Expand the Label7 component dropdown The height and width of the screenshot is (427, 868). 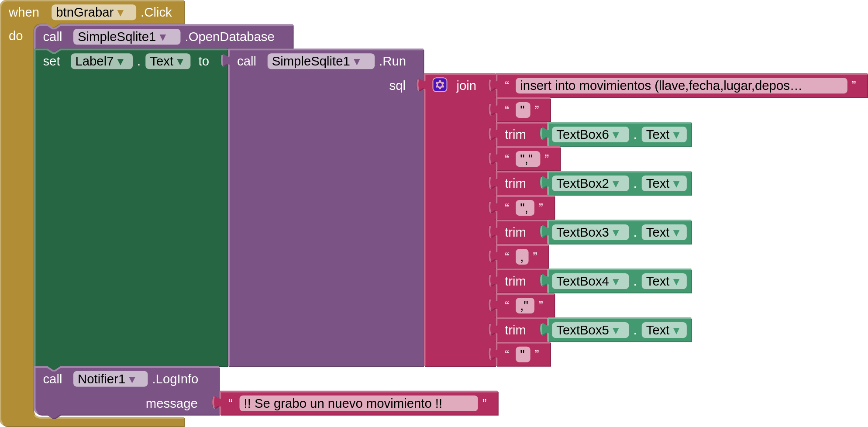(x=121, y=62)
